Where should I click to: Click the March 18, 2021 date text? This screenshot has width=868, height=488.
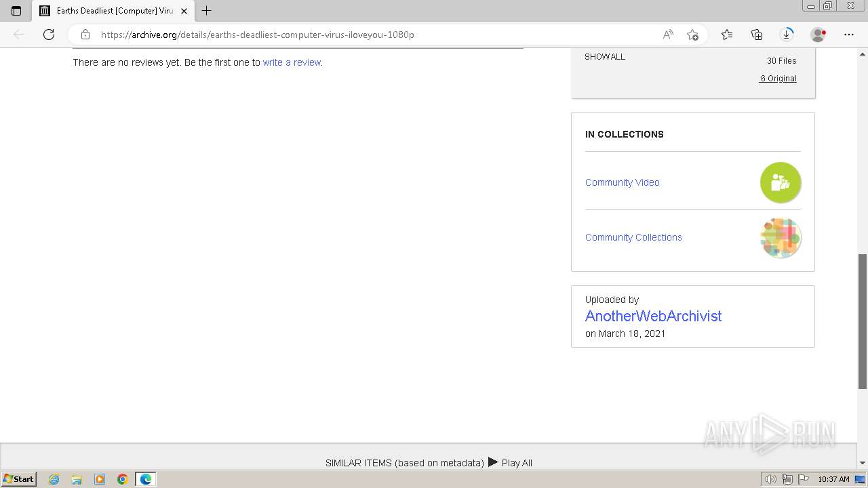coord(632,333)
